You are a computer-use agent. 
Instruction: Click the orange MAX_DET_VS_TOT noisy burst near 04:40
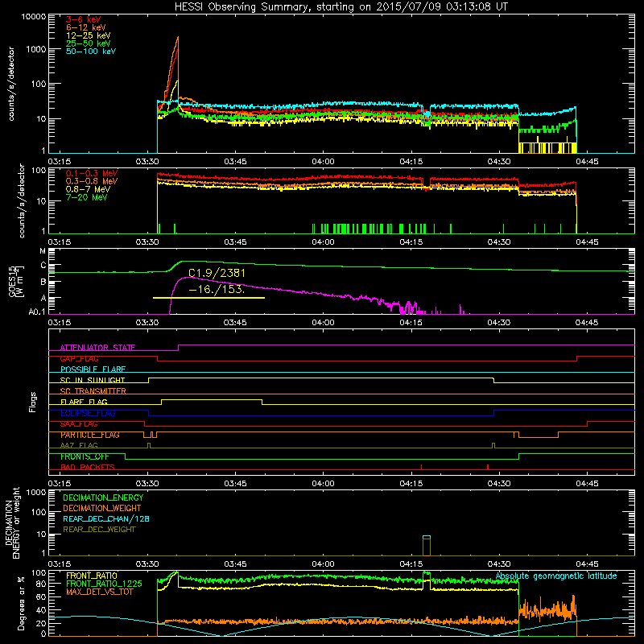tap(547, 609)
